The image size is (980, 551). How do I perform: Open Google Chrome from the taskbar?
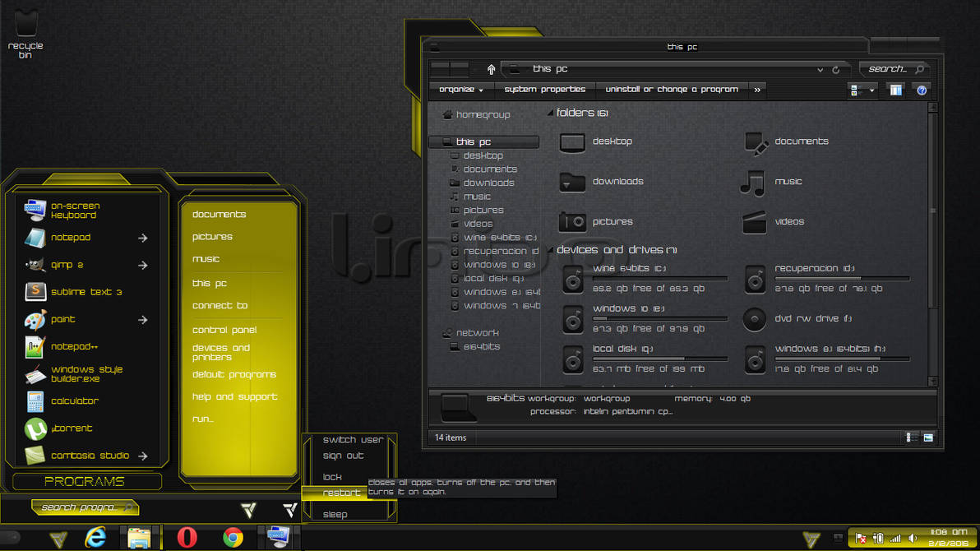232,539
